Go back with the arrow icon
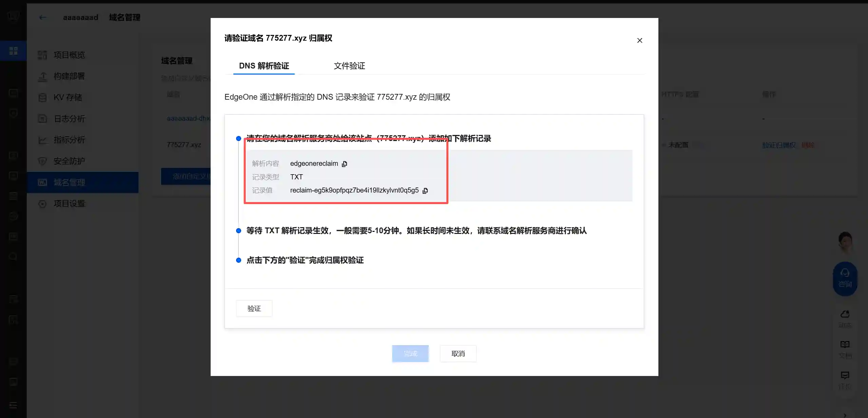This screenshot has width=868, height=418. click(43, 17)
